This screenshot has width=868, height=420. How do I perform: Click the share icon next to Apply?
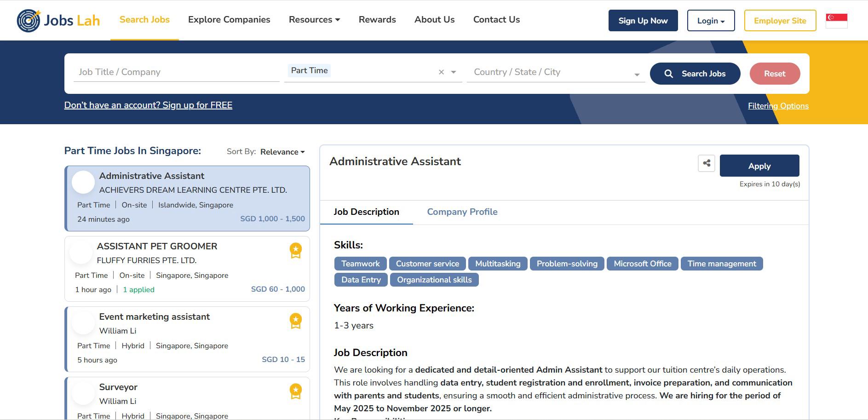coord(707,163)
